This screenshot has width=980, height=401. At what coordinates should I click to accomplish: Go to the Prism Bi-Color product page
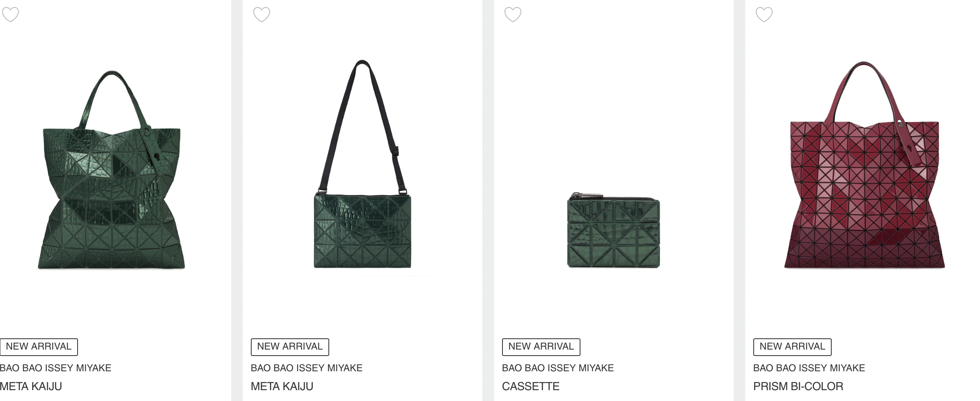click(x=798, y=387)
